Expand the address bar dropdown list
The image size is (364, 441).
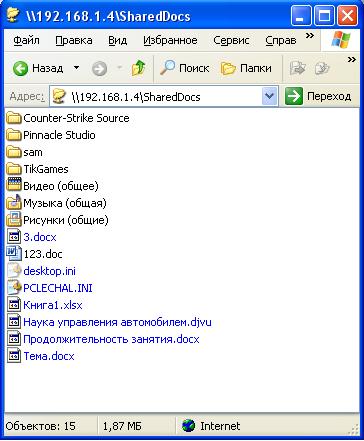coord(269,97)
